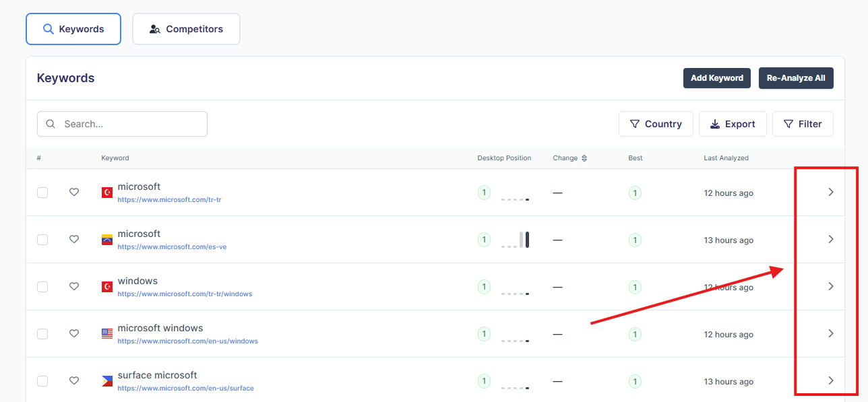Click the Turkish flag icon beside windows keyword

coord(107,287)
